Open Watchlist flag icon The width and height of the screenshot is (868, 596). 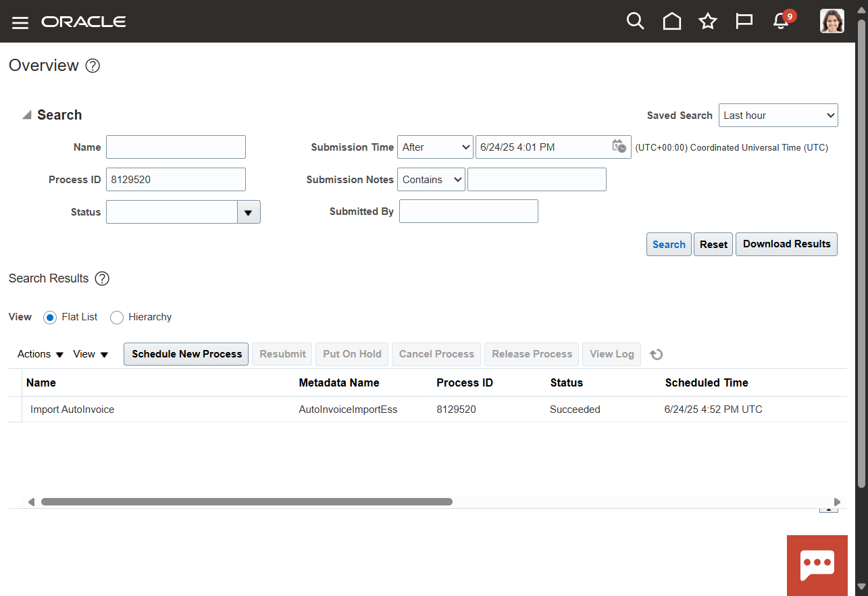coord(744,22)
